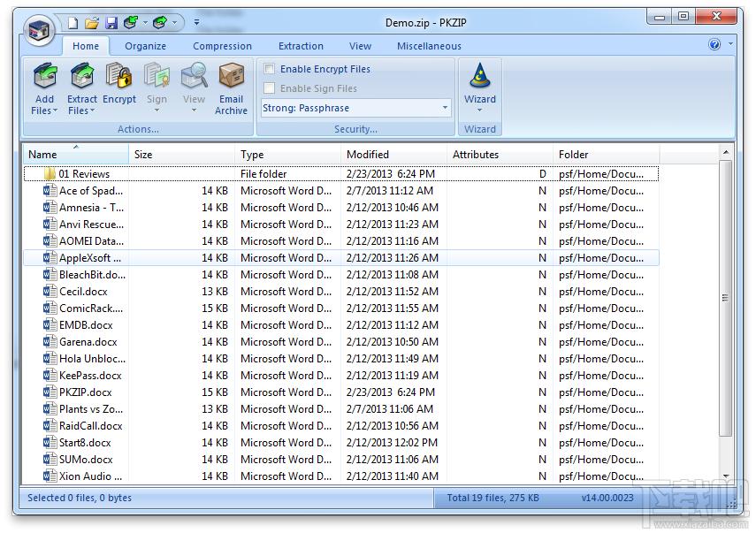Switch to the Organize tab

pyautogui.click(x=145, y=46)
